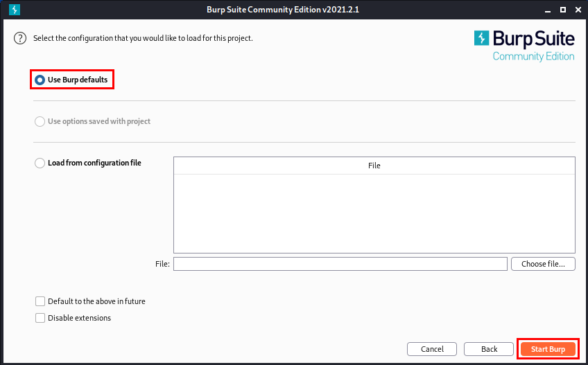Choose Load from configuration file option
Image resolution: width=588 pixels, height=365 pixels.
click(40, 163)
